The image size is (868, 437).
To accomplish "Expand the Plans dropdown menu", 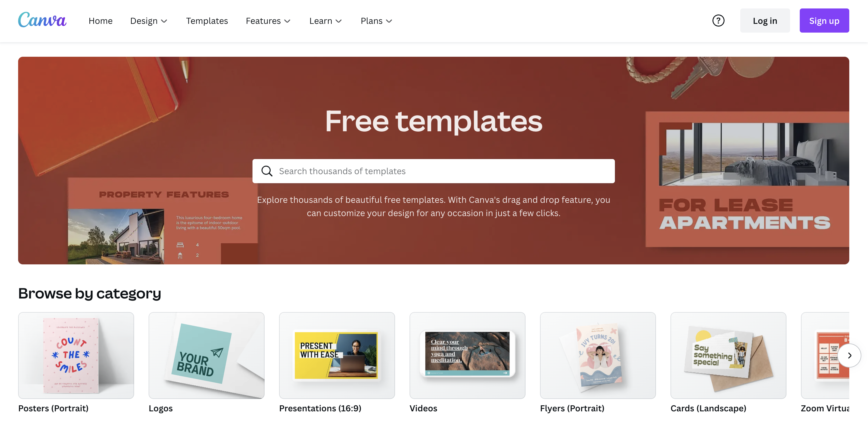I will (x=376, y=21).
